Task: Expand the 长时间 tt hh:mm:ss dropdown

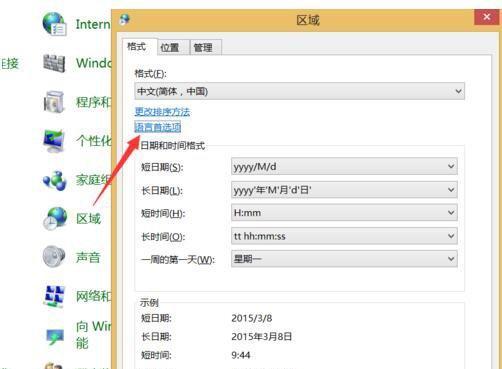Action: point(344,236)
